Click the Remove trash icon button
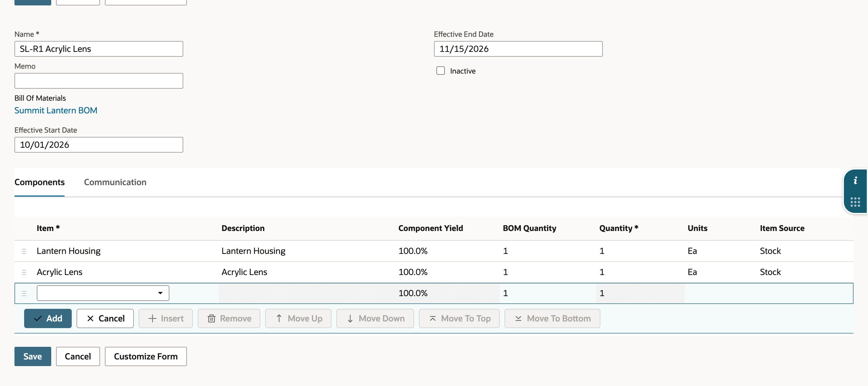868x386 pixels. click(x=229, y=318)
